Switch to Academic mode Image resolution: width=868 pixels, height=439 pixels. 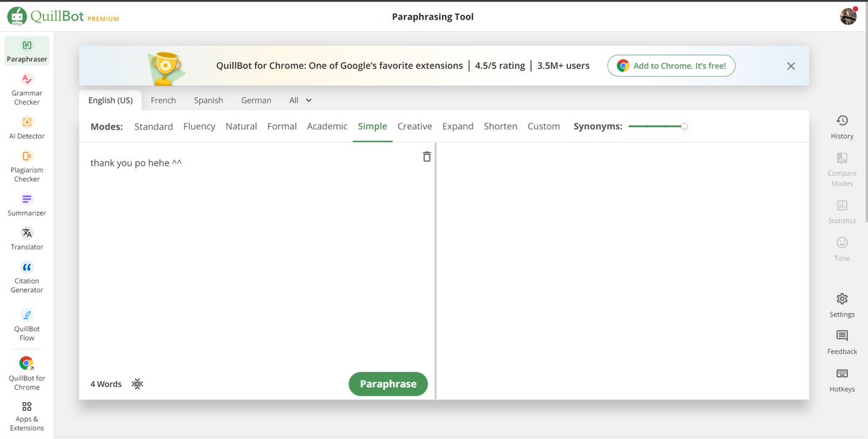327,126
